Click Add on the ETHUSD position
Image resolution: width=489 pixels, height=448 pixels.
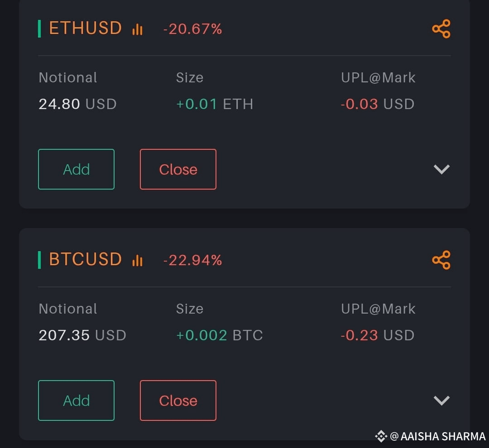coord(76,169)
